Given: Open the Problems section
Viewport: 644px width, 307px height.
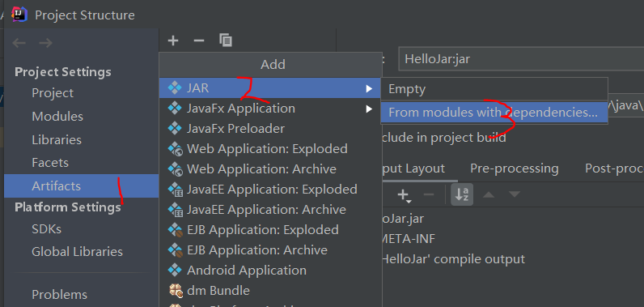Looking at the screenshot, I should click(82, 295).
